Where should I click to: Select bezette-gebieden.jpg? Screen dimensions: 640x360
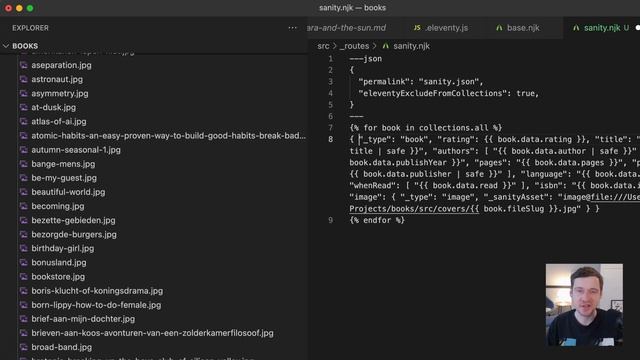click(73, 220)
